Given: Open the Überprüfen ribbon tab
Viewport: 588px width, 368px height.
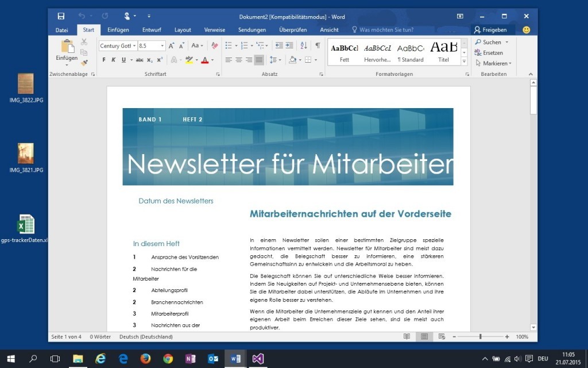Looking at the screenshot, I should (x=293, y=30).
